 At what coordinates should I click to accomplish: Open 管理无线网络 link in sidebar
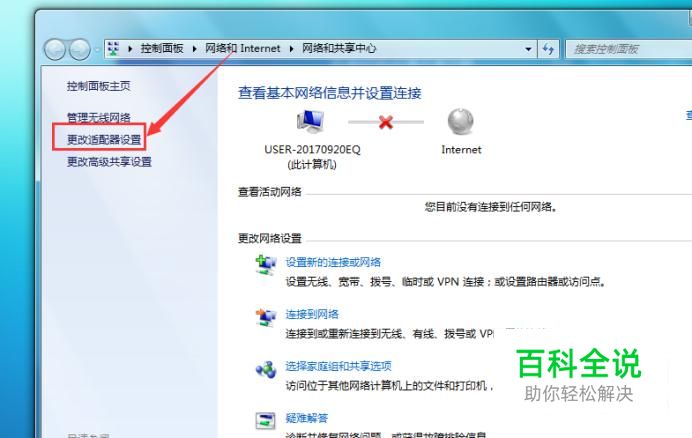(98, 117)
